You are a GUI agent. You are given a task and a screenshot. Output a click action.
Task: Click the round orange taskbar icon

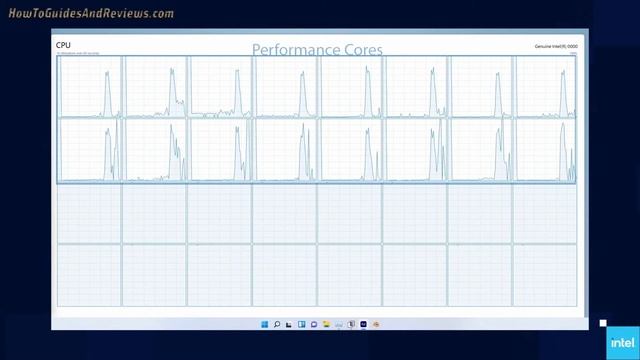tap(376, 324)
